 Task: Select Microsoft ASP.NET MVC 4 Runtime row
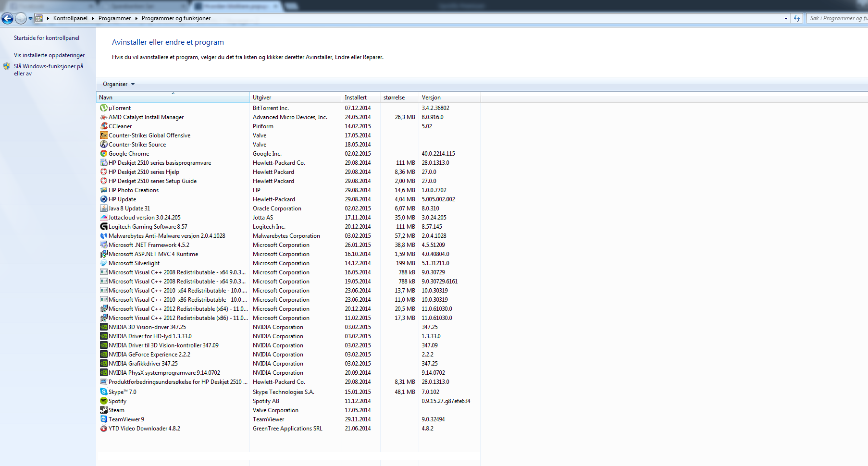(288, 254)
